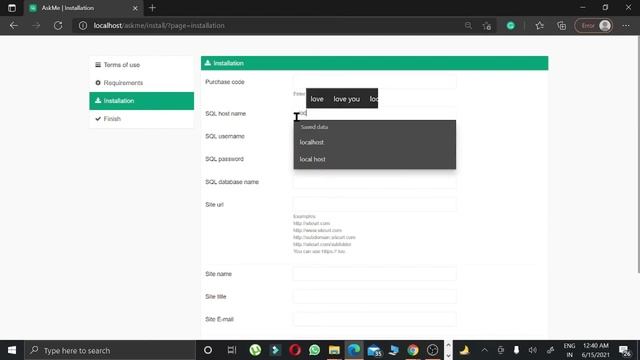640x360 pixels.
Task: Open weather moon icon in taskbar
Action: [464, 350]
